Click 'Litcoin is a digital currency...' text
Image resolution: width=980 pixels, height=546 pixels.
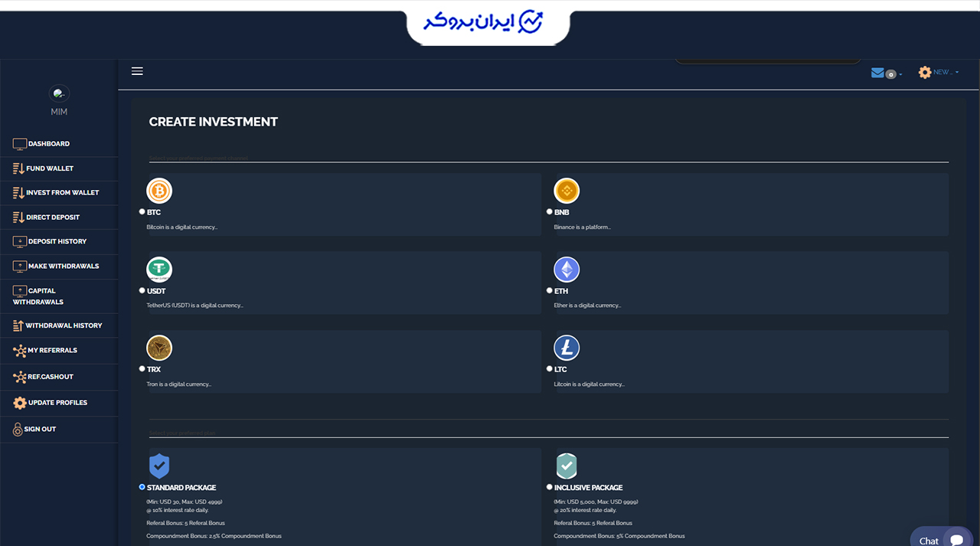[589, 384]
